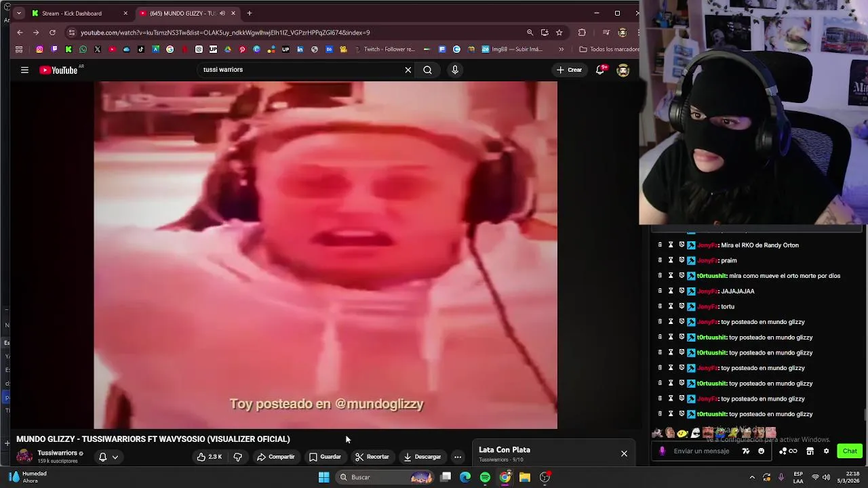The width and height of the screenshot is (868, 488).
Task: Open chat shop store icon
Action: 810,451
